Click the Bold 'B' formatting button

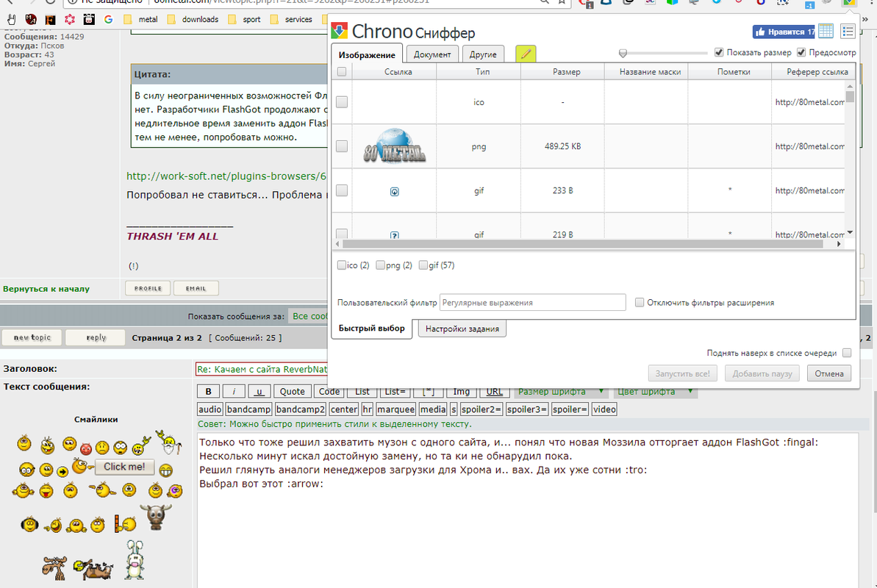208,392
